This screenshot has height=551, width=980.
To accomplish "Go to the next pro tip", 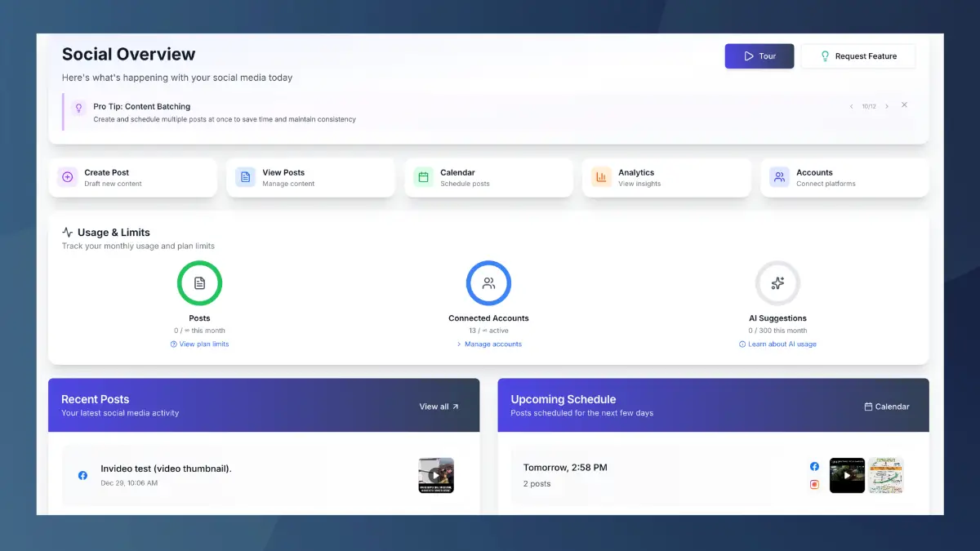I will tap(887, 106).
